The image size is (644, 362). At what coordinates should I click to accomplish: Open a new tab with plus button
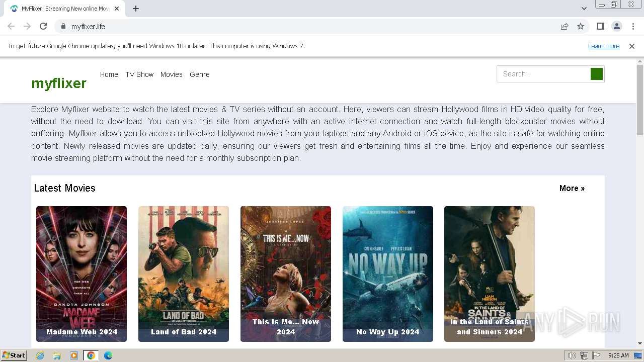136,9
